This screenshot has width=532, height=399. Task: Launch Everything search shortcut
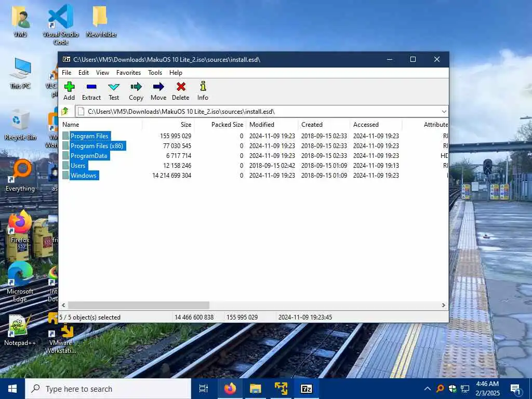point(20,176)
